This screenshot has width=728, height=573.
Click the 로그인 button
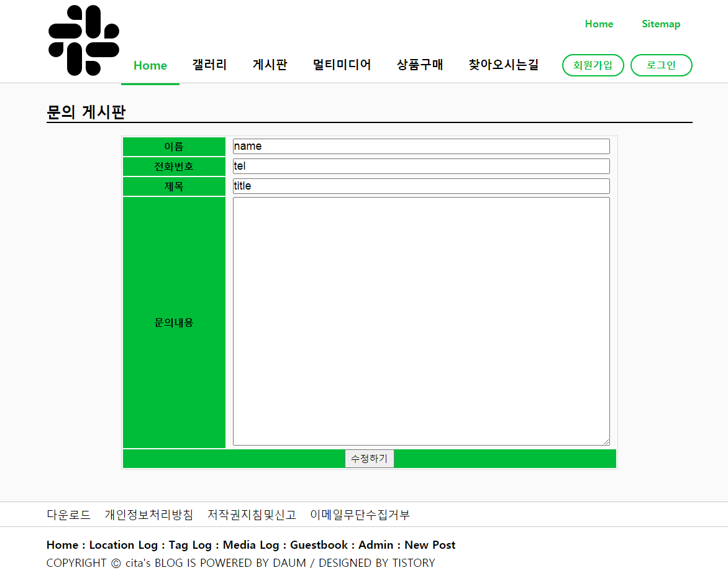pos(661,65)
